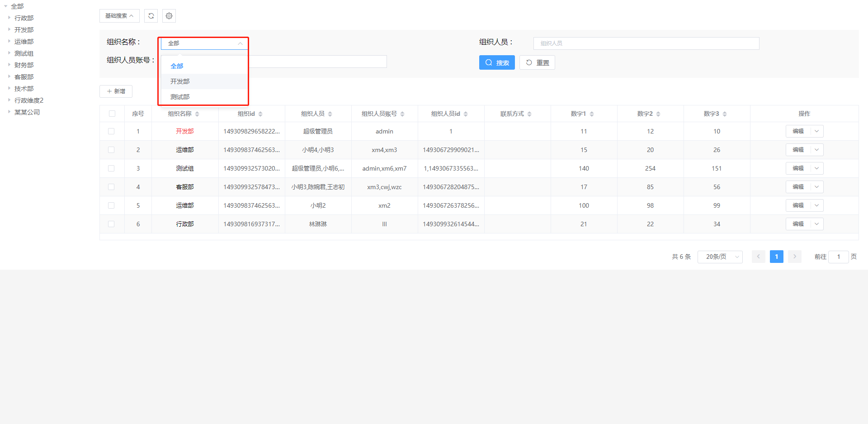Screen dimensions: 868x424
Task: Click the 重置 reset button
Action: [537, 62]
